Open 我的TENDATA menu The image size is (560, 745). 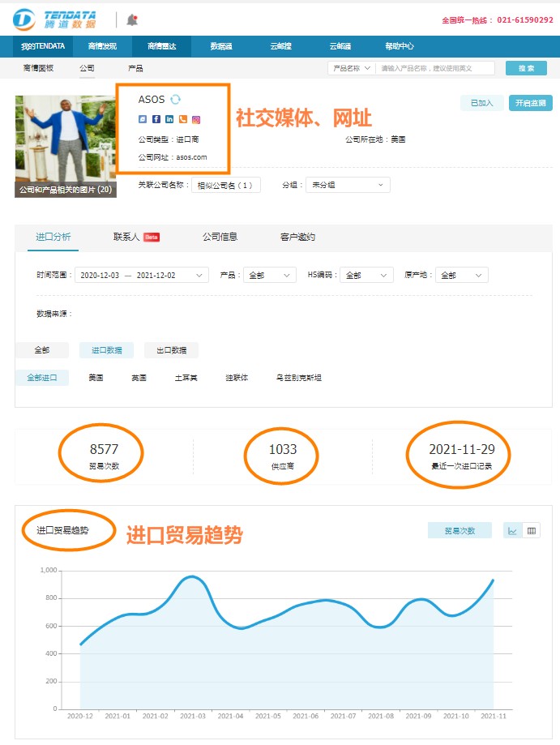[43, 46]
